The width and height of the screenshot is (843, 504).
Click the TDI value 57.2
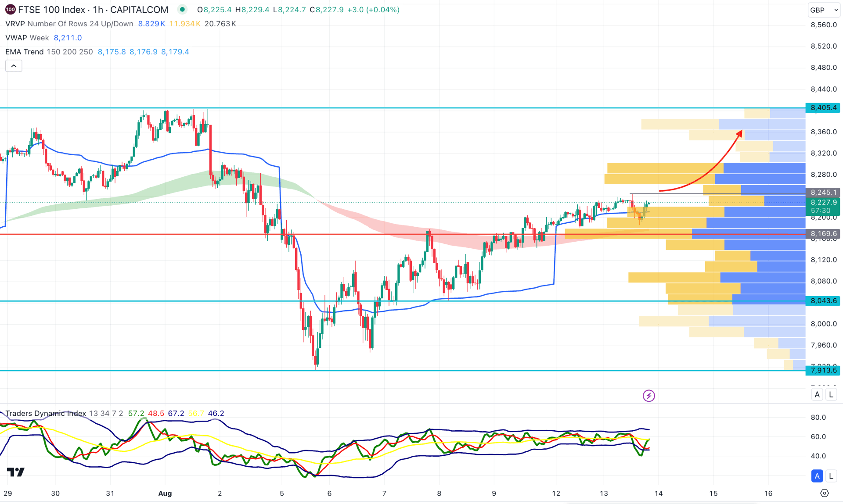coord(136,413)
